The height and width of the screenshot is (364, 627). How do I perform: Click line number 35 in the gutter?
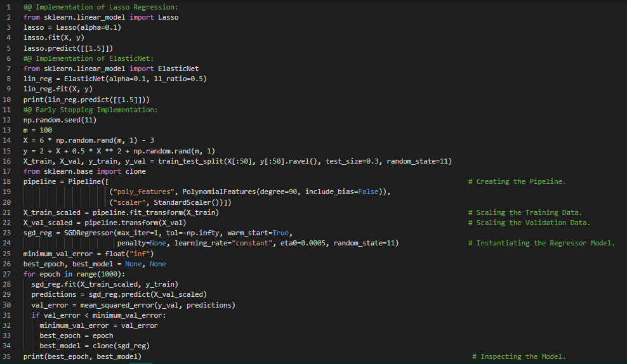click(x=7, y=356)
